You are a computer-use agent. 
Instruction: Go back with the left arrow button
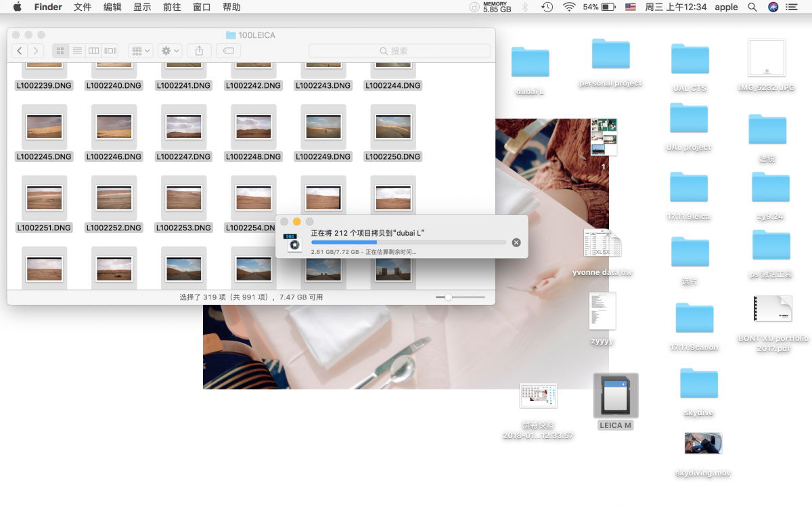tap(20, 51)
